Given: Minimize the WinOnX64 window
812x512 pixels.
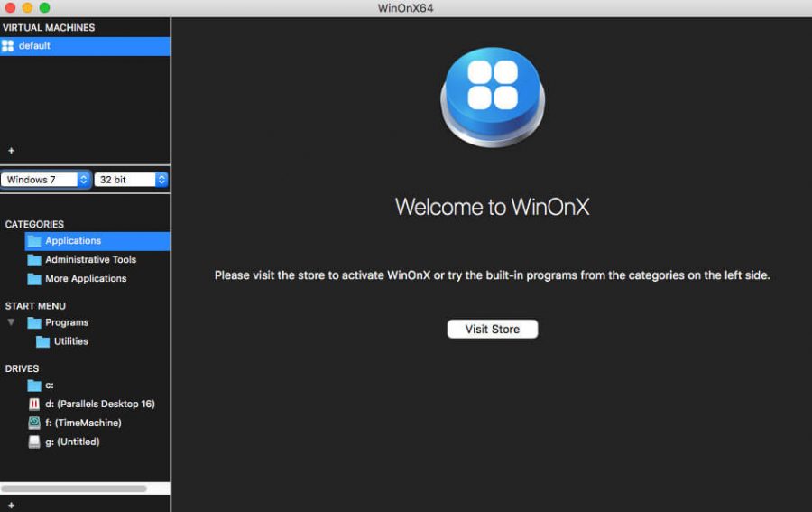Looking at the screenshot, I should click(x=27, y=7).
